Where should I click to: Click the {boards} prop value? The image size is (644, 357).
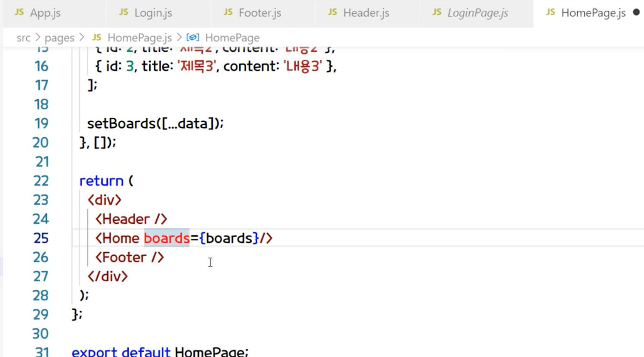229,238
